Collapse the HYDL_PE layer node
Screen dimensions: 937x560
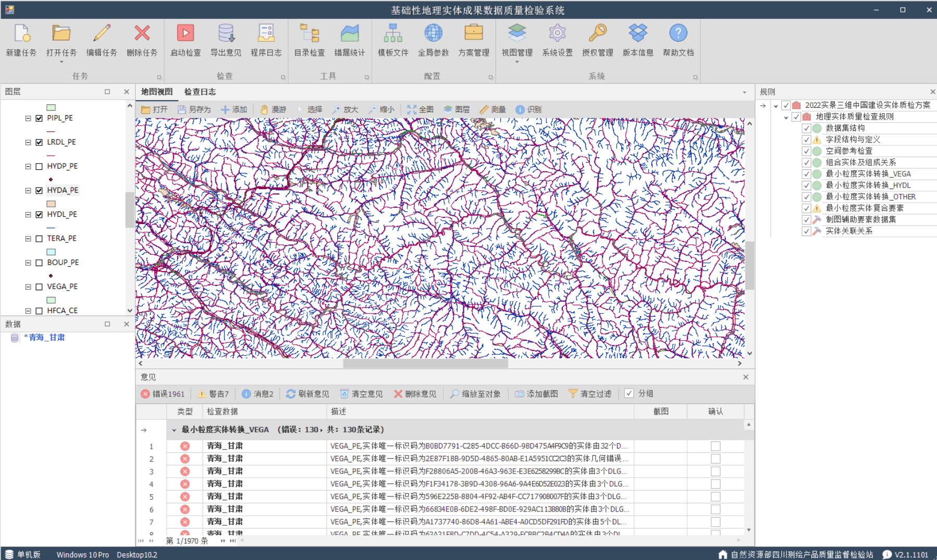coord(28,215)
